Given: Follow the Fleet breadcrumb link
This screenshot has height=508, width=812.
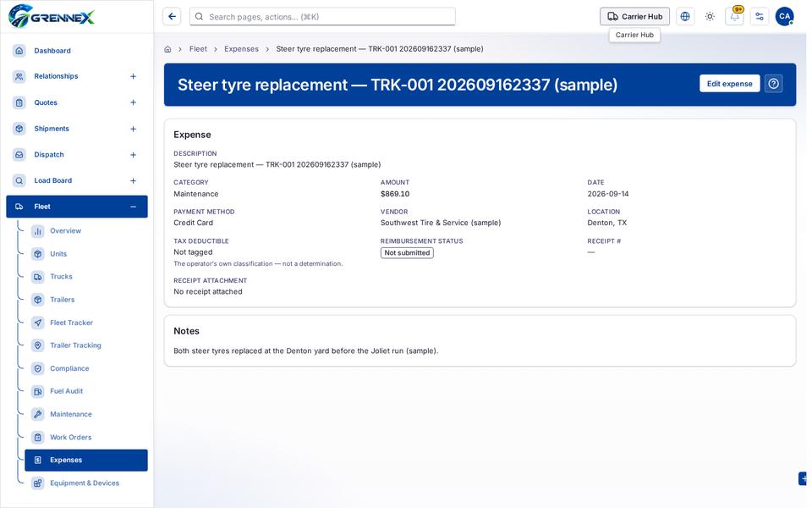Looking at the screenshot, I should pyautogui.click(x=198, y=49).
